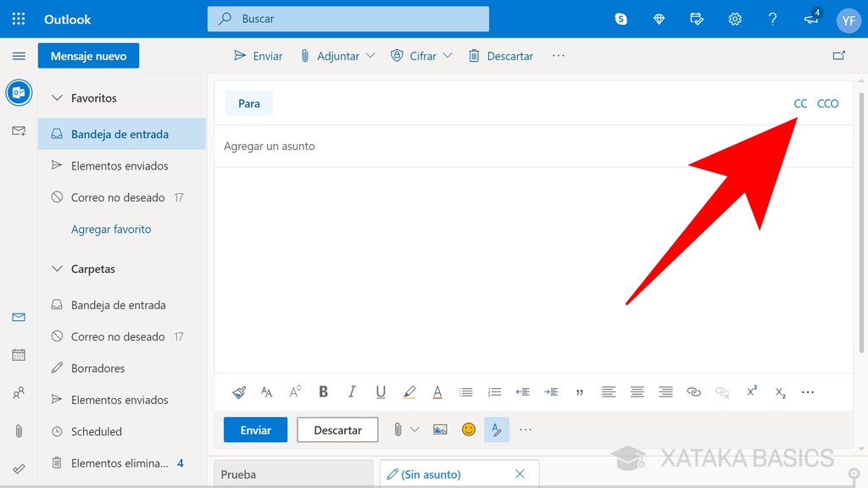Insert pictures inline icon
This screenshot has width=868, height=488.
(440, 430)
